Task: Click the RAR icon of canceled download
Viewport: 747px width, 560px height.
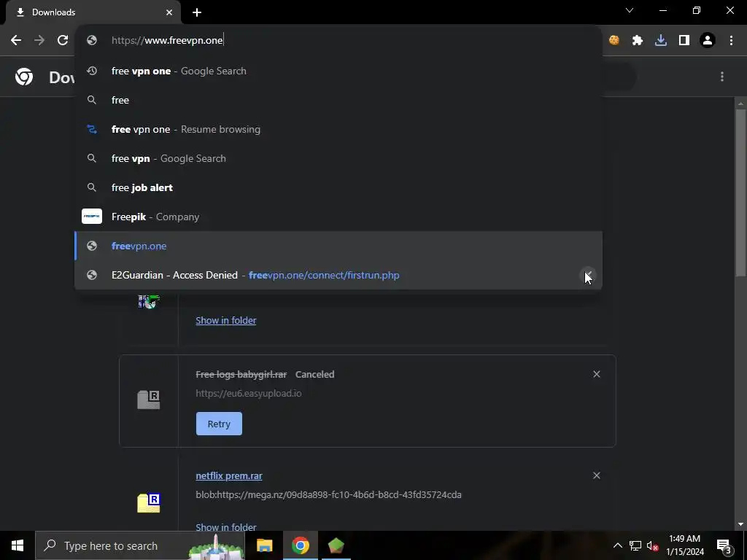Action: click(149, 400)
